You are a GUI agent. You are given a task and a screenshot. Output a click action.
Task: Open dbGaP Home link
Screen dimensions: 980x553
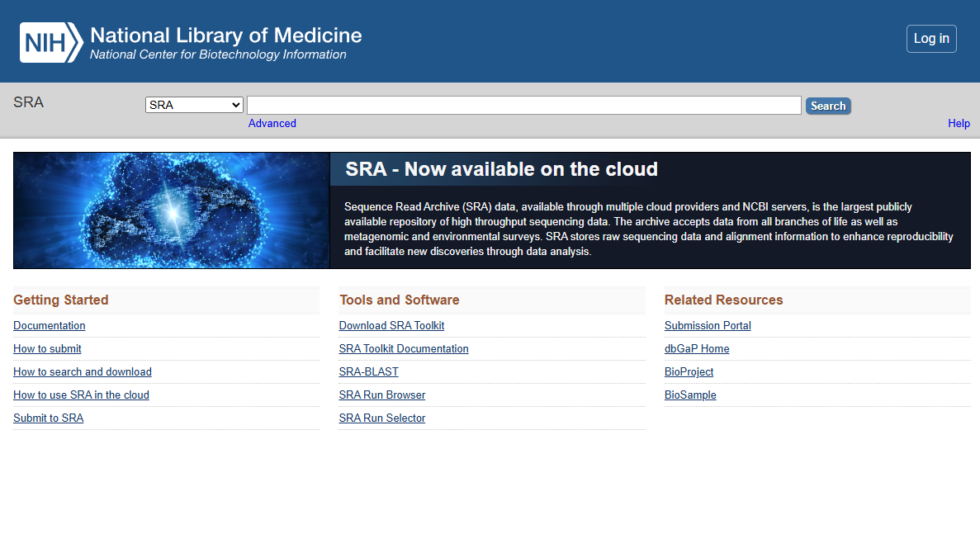[697, 348]
